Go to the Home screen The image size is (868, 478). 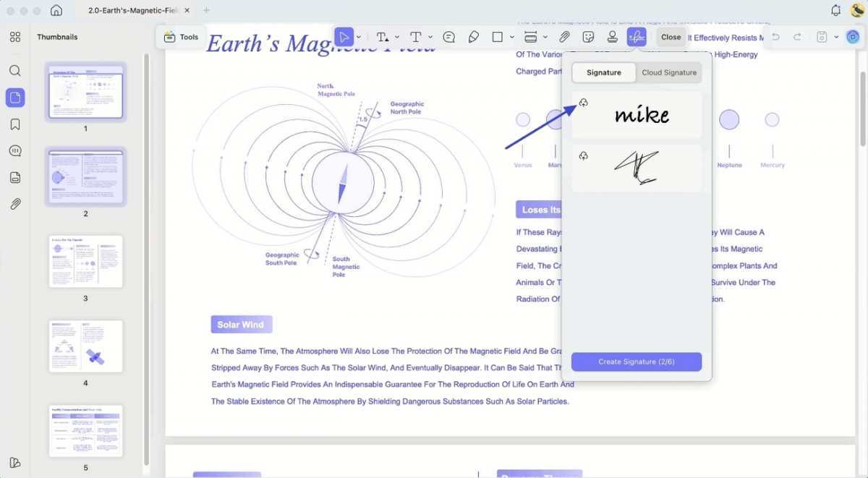tap(56, 10)
